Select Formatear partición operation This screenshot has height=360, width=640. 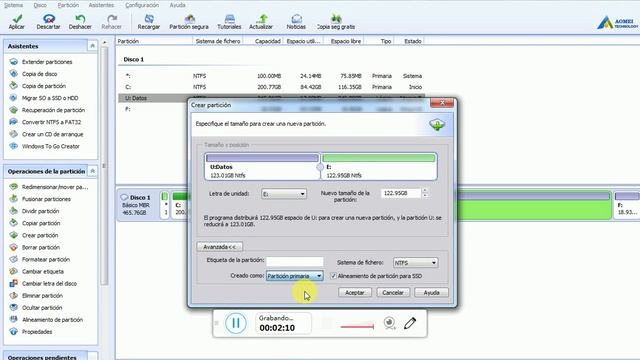click(46, 260)
